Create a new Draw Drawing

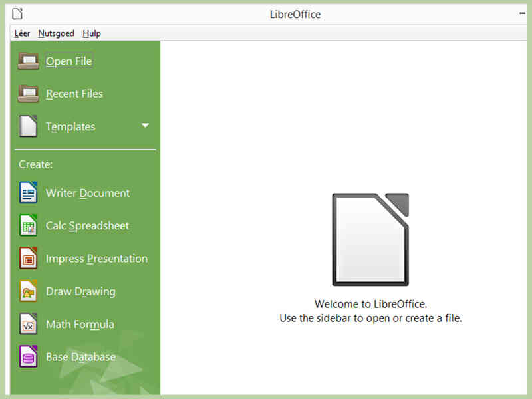coord(80,291)
